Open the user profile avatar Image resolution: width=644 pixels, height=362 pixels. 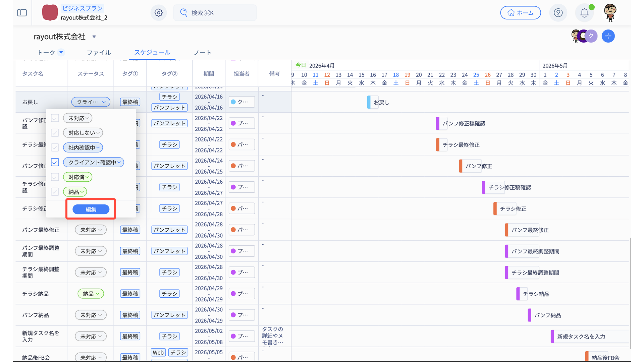click(x=610, y=13)
